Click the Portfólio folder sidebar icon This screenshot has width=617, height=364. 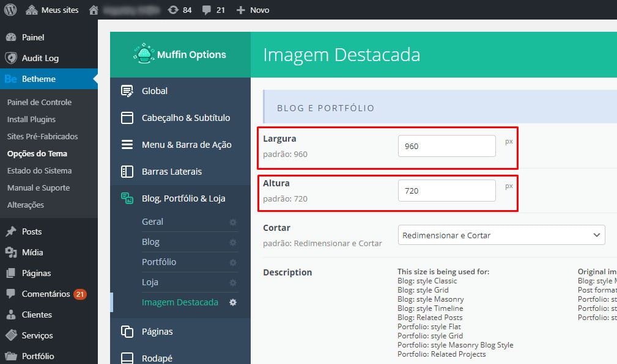tap(11, 356)
